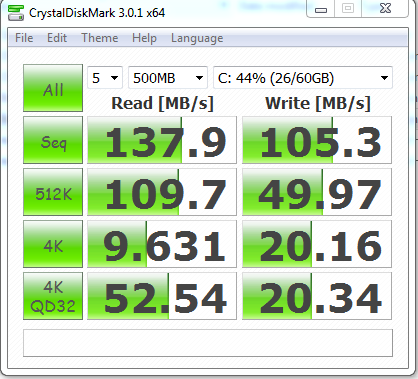This screenshot has width=418, height=379.
Task: Click the Seq read result 137.9
Action: coord(162,140)
